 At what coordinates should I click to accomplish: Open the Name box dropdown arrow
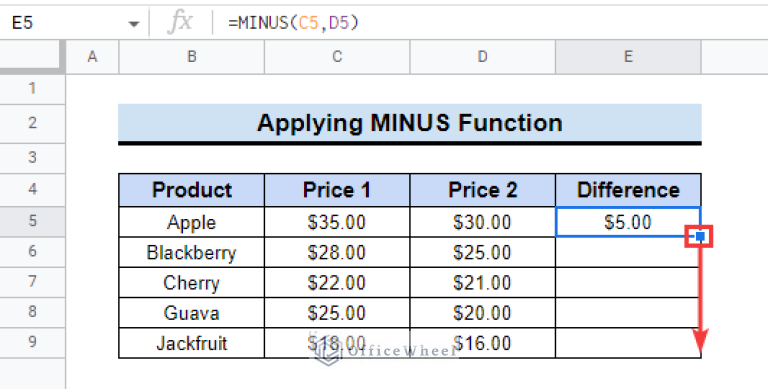pos(133,24)
